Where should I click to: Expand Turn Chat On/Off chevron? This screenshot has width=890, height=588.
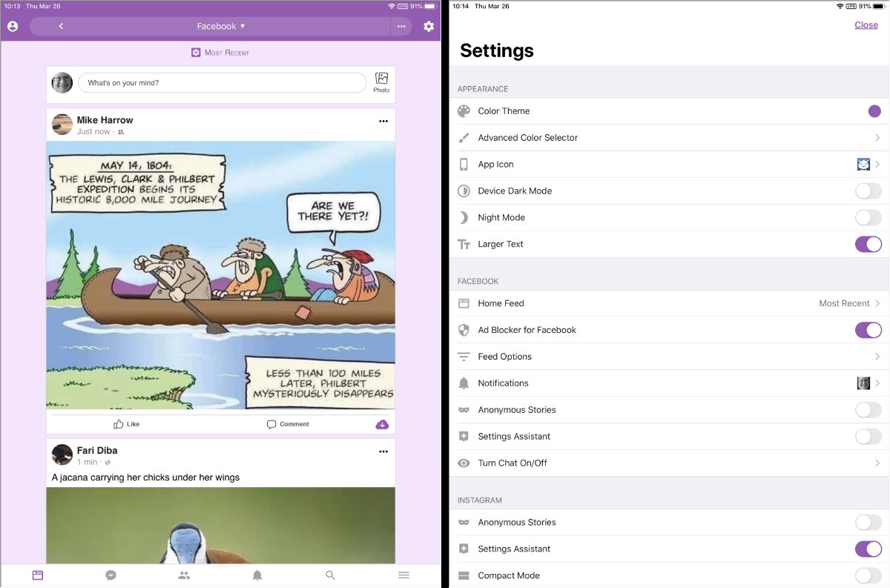877,463
